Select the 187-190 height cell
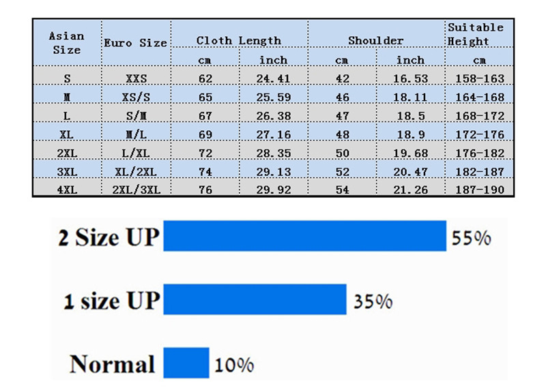Viewport: 546px width, 392px height. coord(479,190)
